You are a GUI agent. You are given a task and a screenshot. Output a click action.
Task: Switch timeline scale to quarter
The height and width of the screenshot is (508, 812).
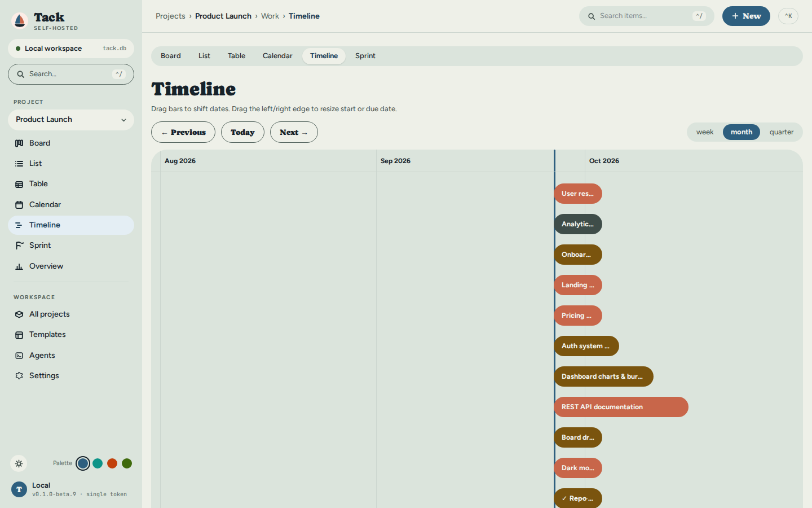(782, 132)
